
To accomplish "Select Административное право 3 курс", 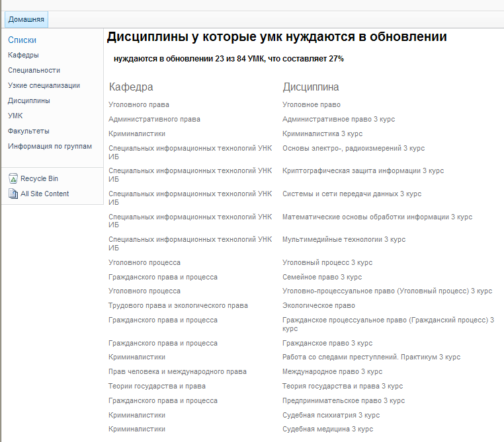I will click(339, 120).
